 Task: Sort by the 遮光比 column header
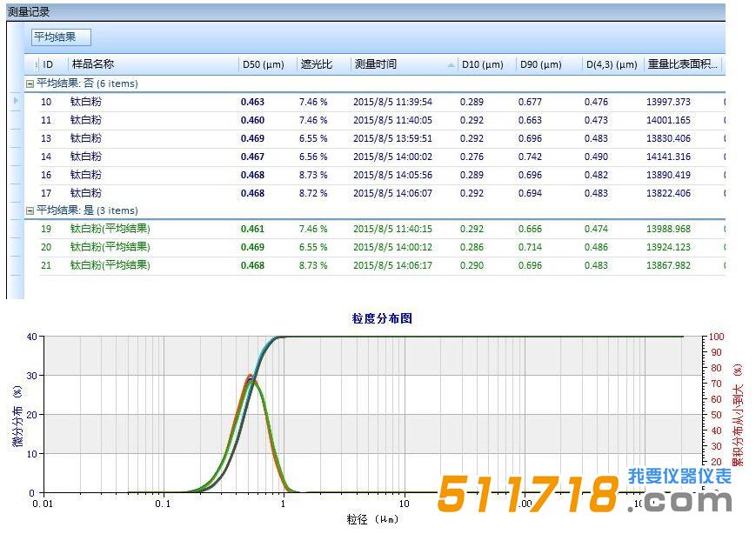tap(316, 64)
